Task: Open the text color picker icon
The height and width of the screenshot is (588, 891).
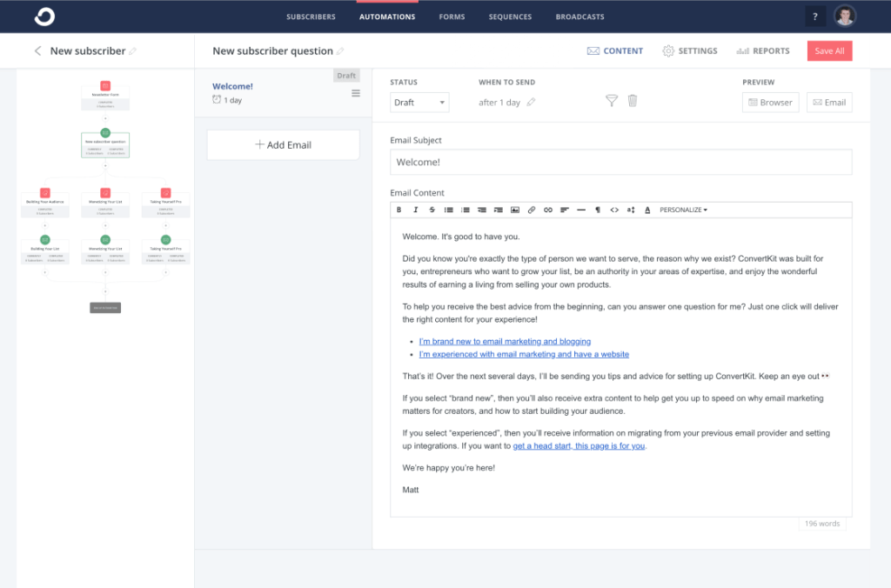Action: (x=647, y=210)
